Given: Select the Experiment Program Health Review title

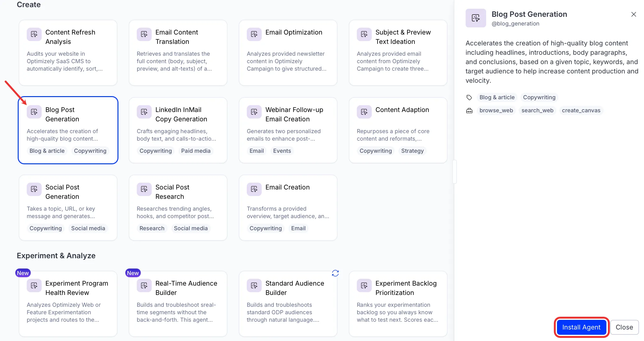Looking at the screenshot, I should (77, 288).
